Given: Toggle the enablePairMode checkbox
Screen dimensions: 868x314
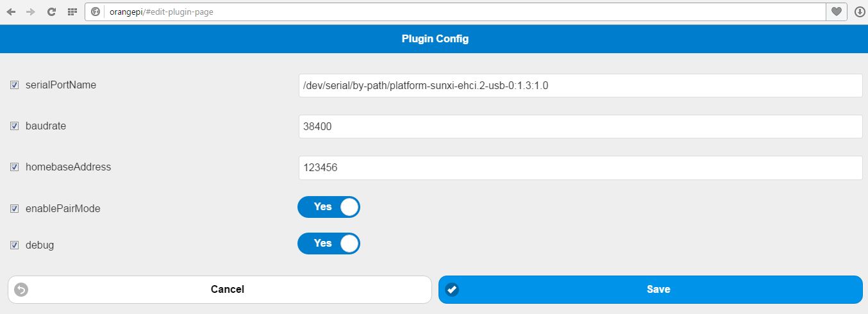Looking at the screenshot, I should coord(14,209).
